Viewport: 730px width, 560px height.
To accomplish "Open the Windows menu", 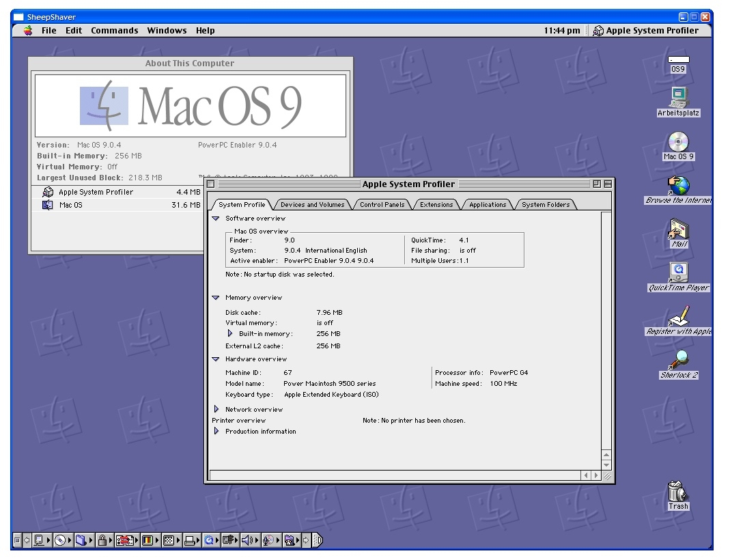I will (x=167, y=30).
